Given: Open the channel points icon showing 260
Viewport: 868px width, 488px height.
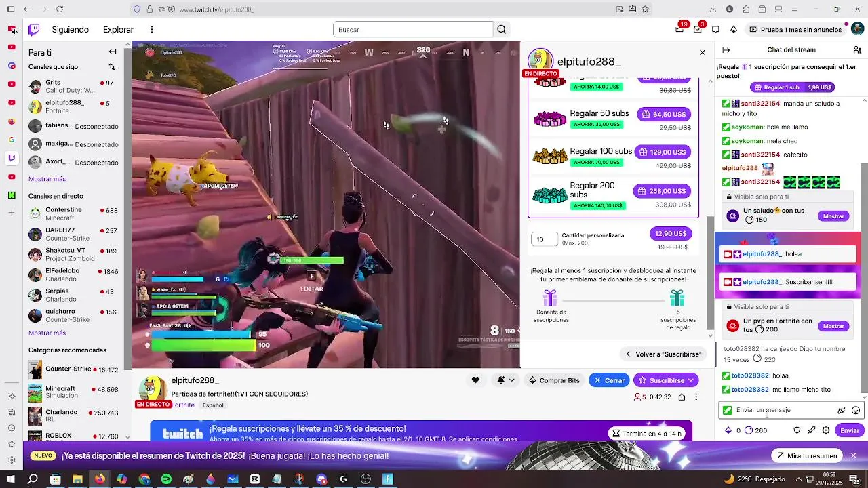Looking at the screenshot, I should click(x=755, y=430).
